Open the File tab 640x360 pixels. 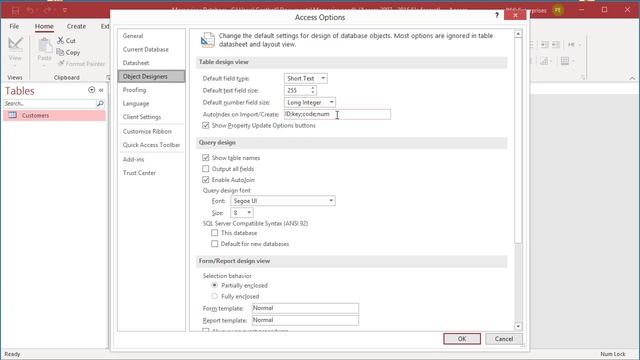click(14, 26)
